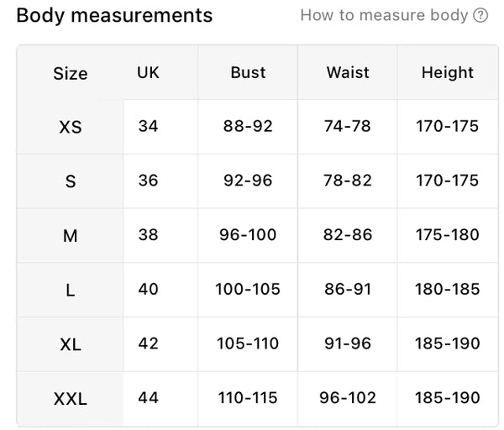Click the Waist column header
This screenshot has height=430, width=504.
348,72
